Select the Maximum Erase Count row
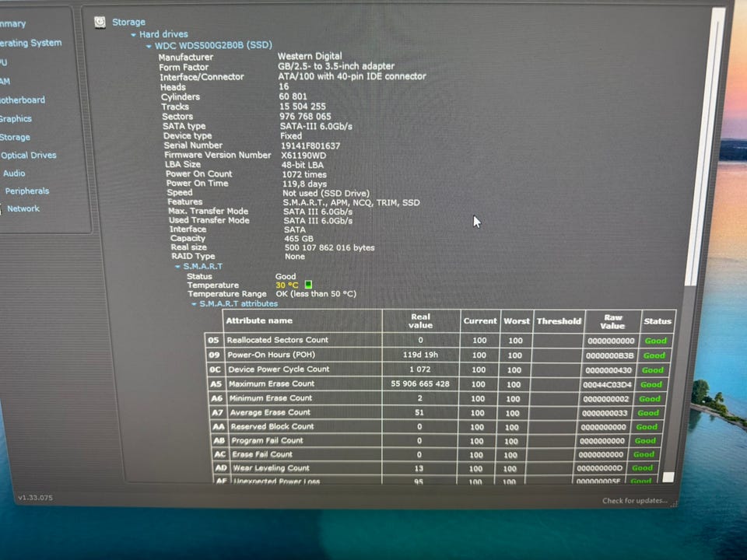Screen dimensions: 747x560 pos(437,383)
